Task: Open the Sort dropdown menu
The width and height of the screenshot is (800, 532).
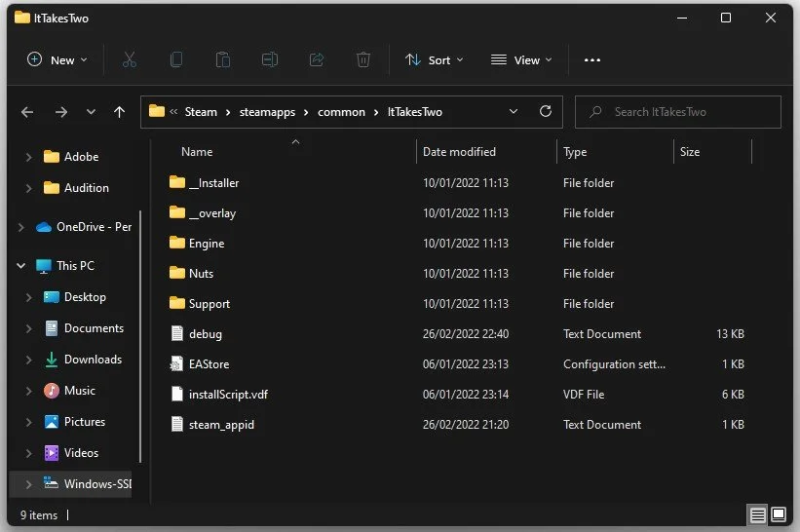Action: pyautogui.click(x=435, y=60)
